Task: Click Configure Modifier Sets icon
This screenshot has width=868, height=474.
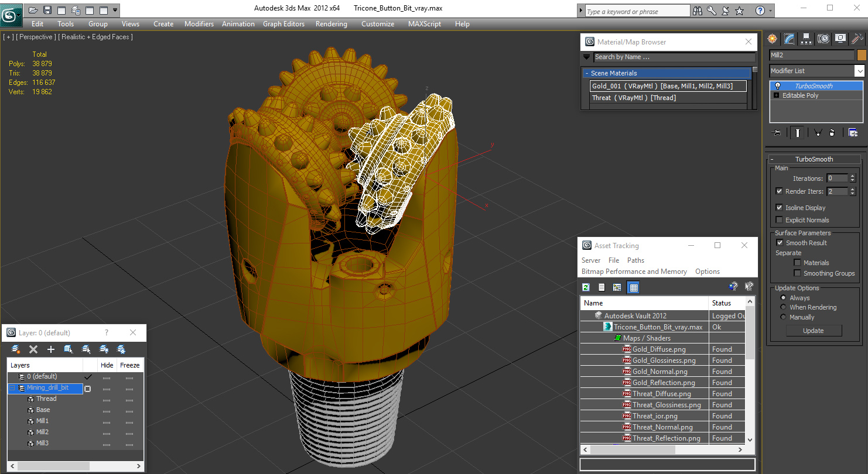Action: pyautogui.click(x=853, y=132)
